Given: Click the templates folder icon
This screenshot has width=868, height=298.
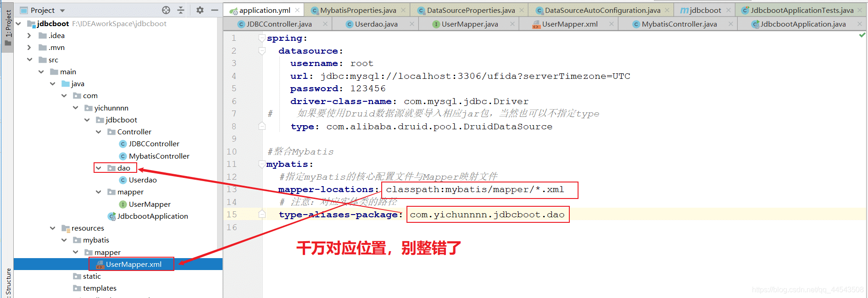Looking at the screenshot, I should [x=77, y=288].
